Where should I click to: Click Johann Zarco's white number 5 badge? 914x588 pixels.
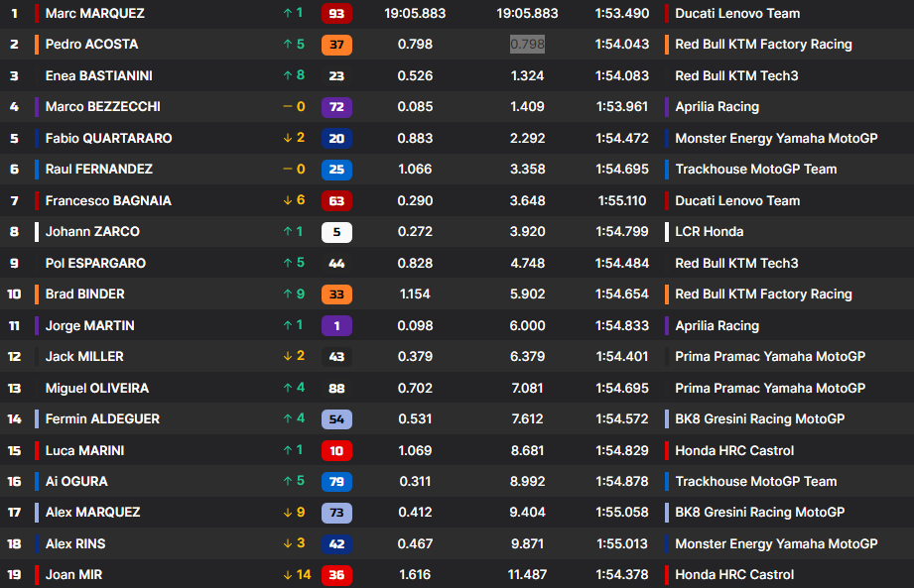(x=336, y=232)
